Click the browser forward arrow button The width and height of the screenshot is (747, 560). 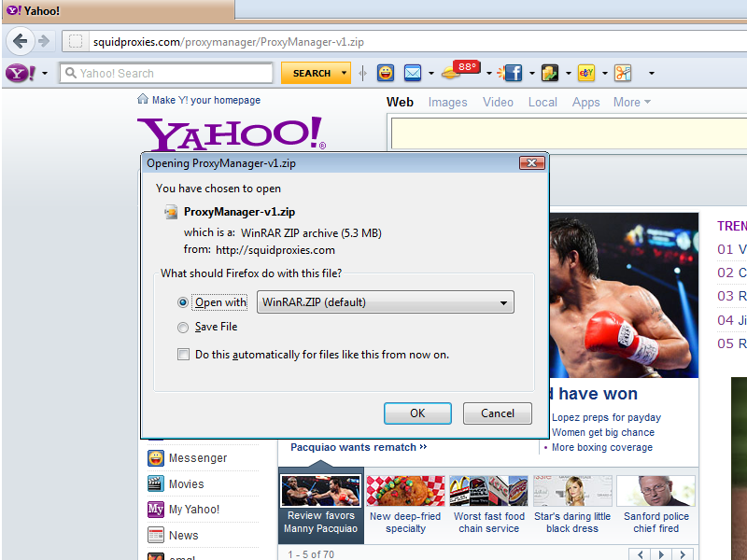(44, 41)
